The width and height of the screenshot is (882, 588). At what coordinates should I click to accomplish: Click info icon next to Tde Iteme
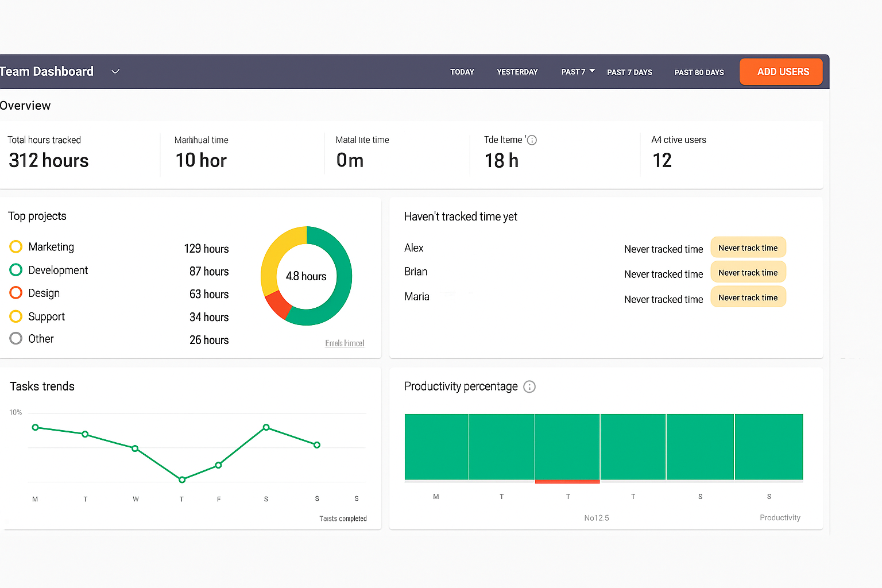point(532,140)
